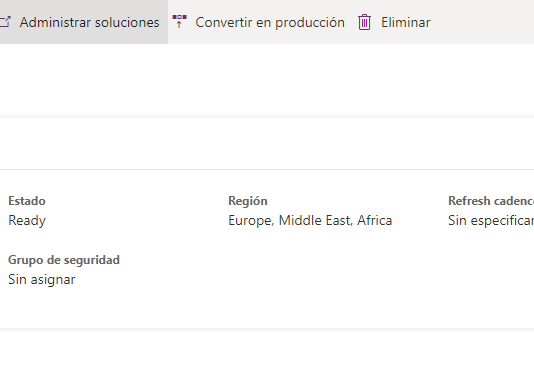Image resolution: width=534 pixels, height=390 pixels.
Task: Select the Grupo de seguridad label
Action: click(x=64, y=260)
